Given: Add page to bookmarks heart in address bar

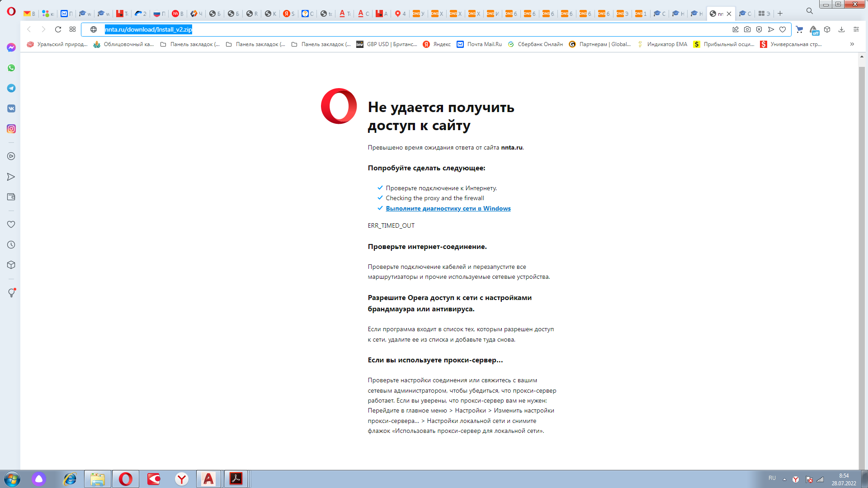Looking at the screenshot, I should click(783, 29).
